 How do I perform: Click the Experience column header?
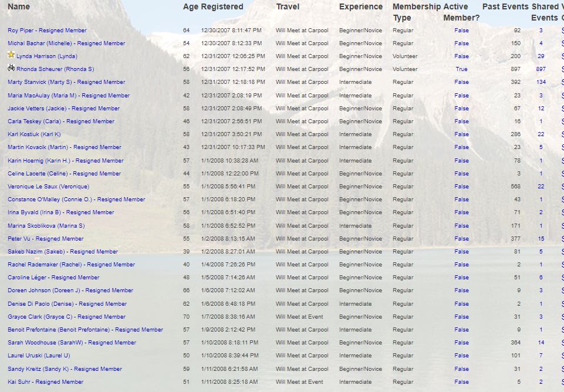pyautogui.click(x=361, y=6)
